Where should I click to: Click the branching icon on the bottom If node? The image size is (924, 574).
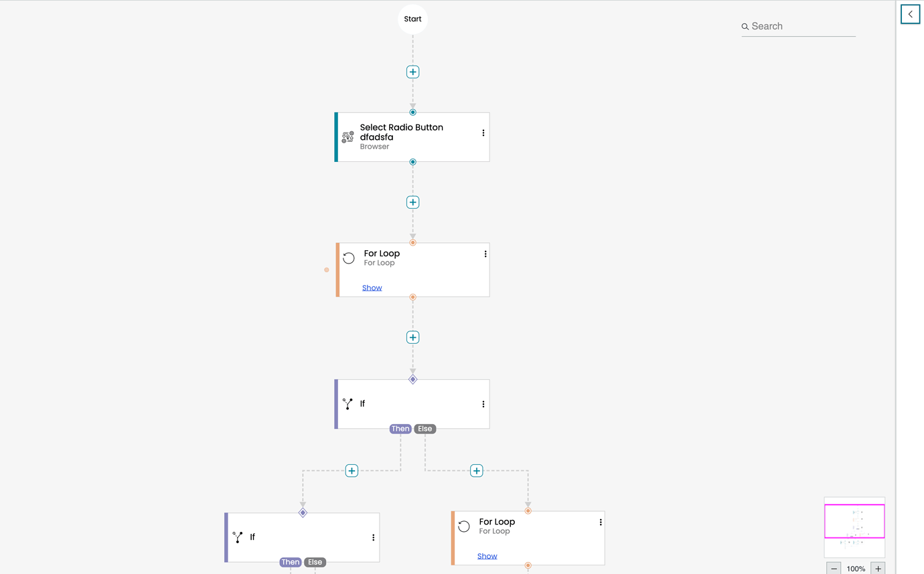pyautogui.click(x=238, y=537)
